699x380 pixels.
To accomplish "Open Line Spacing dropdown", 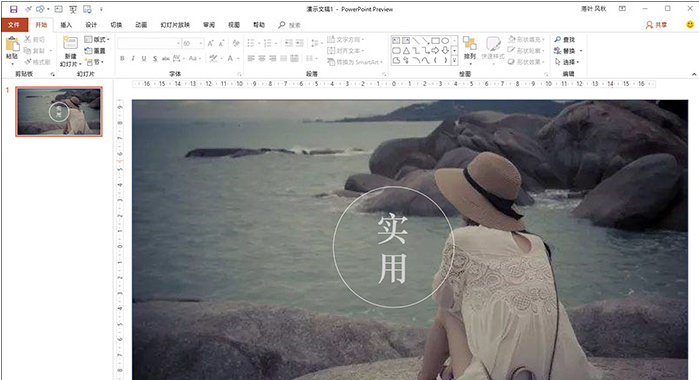I will pos(316,43).
